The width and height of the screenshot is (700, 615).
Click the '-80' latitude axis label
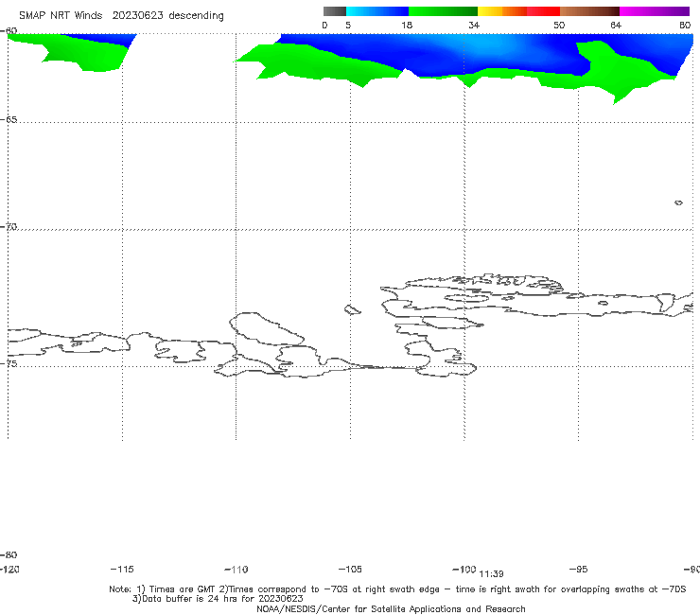pos(9,554)
